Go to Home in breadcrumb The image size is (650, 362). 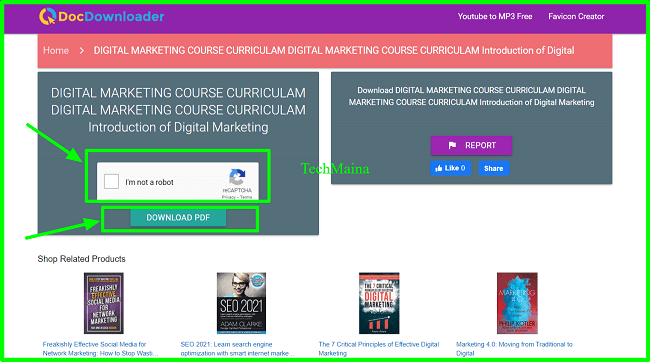56,51
